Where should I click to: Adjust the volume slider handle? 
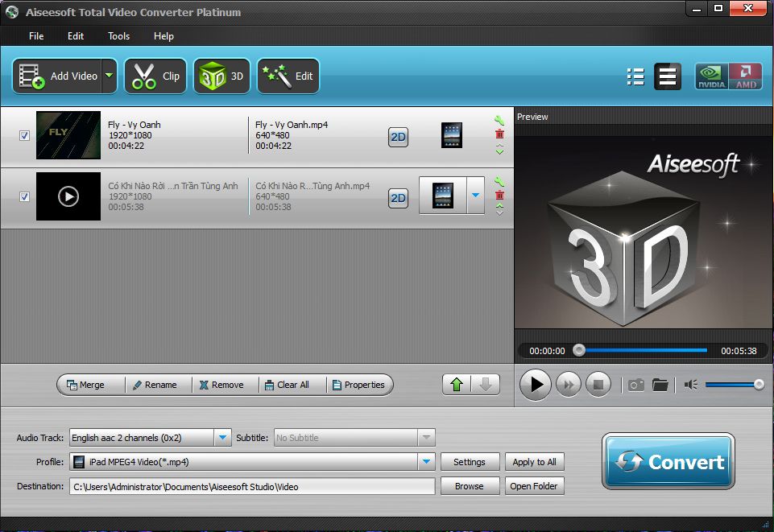tap(759, 385)
